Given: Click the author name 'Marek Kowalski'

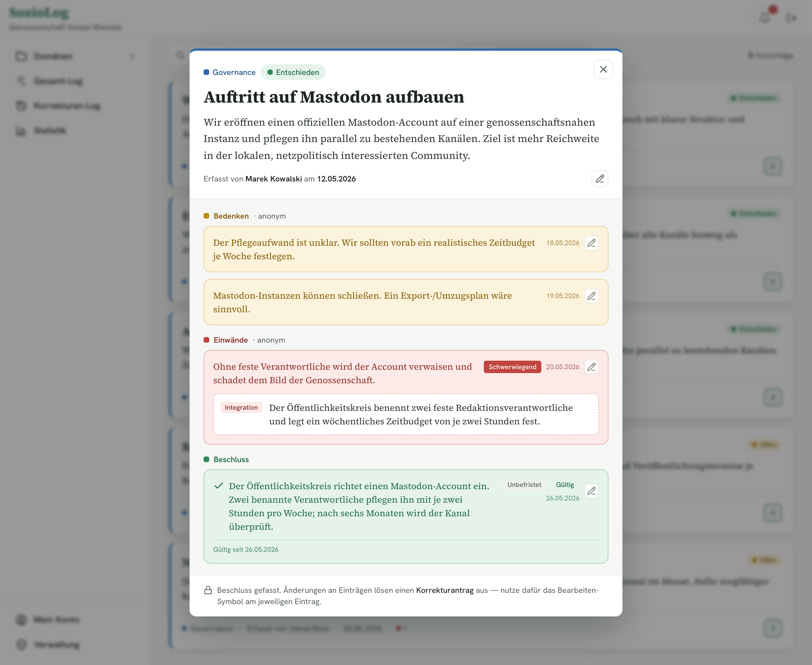Looking at the screenshot, I should tap(273, 179).
